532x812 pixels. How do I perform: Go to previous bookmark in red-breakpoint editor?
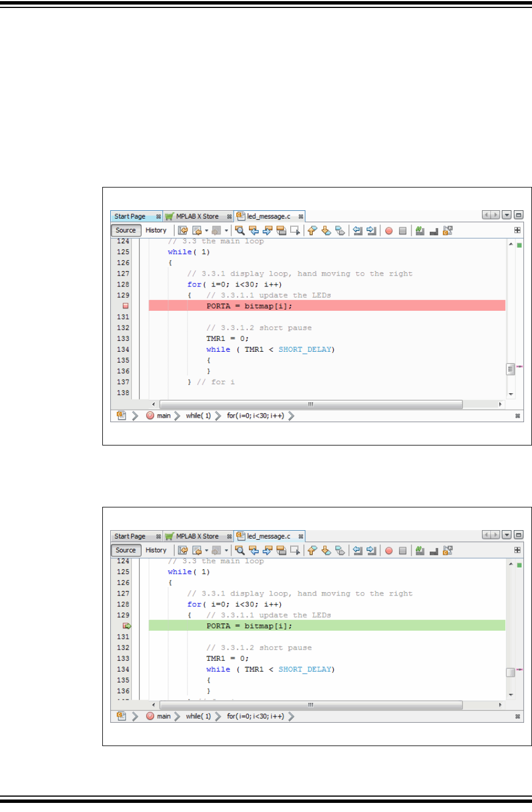312,231
